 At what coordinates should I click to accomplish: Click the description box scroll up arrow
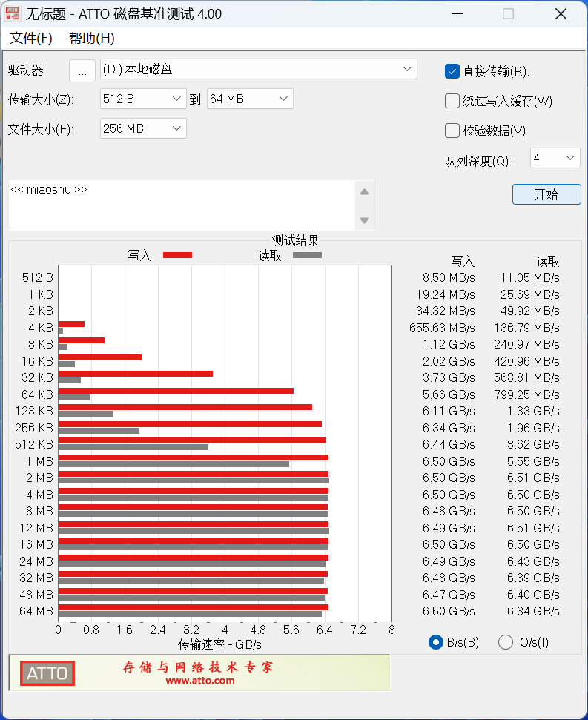point(365,192)
